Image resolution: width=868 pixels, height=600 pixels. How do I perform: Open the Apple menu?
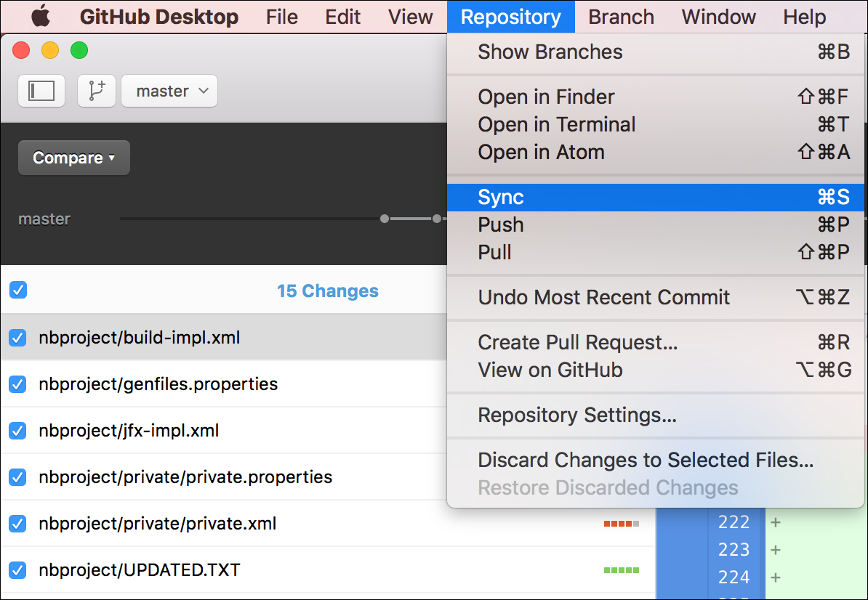[41, 17]
